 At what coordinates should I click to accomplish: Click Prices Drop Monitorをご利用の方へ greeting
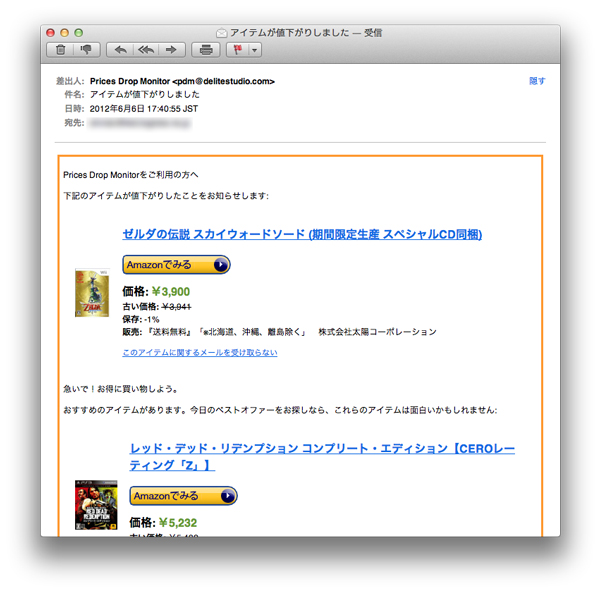pyautogui.click(x=130, y=175)
